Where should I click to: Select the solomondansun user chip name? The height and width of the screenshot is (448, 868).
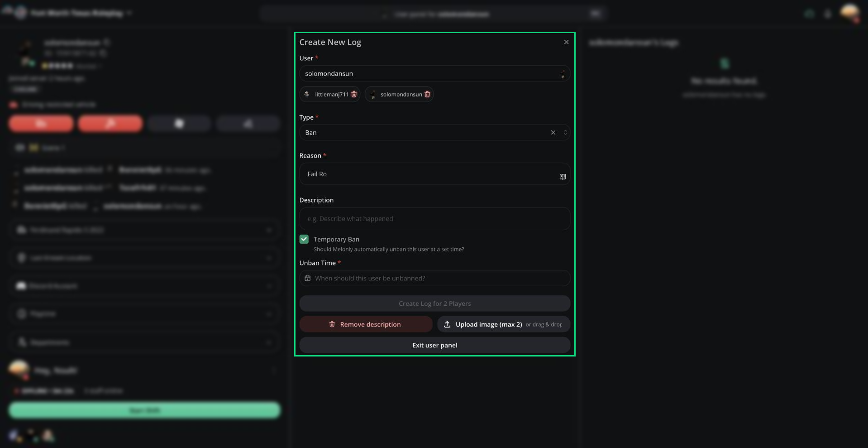pos(401,94)
